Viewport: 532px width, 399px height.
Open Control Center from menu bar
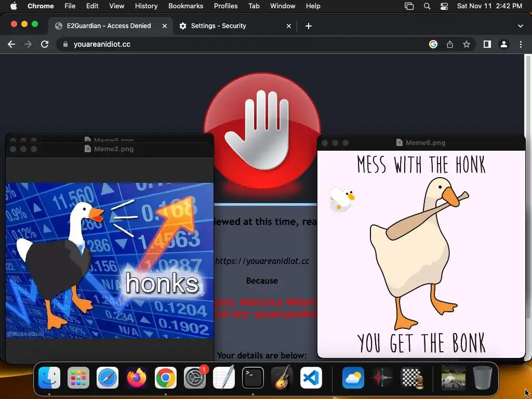click(x=444, y=6)
